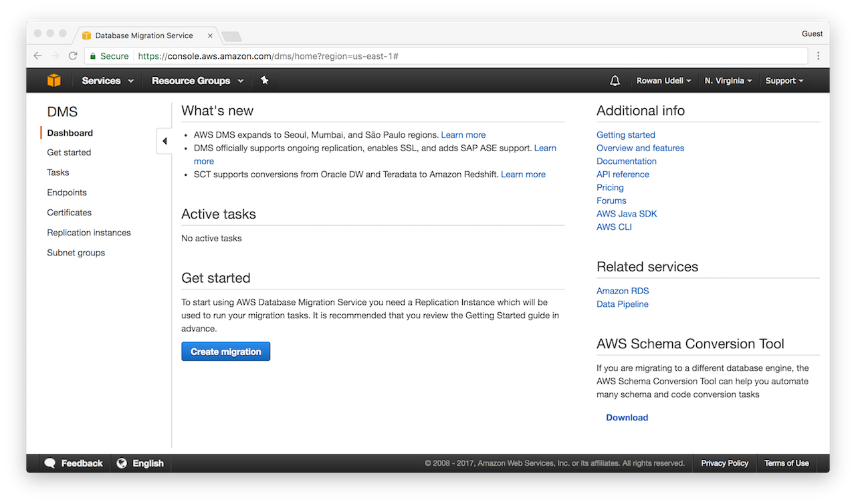
Task: Open the Documentation link
Action: coord(627,161)
